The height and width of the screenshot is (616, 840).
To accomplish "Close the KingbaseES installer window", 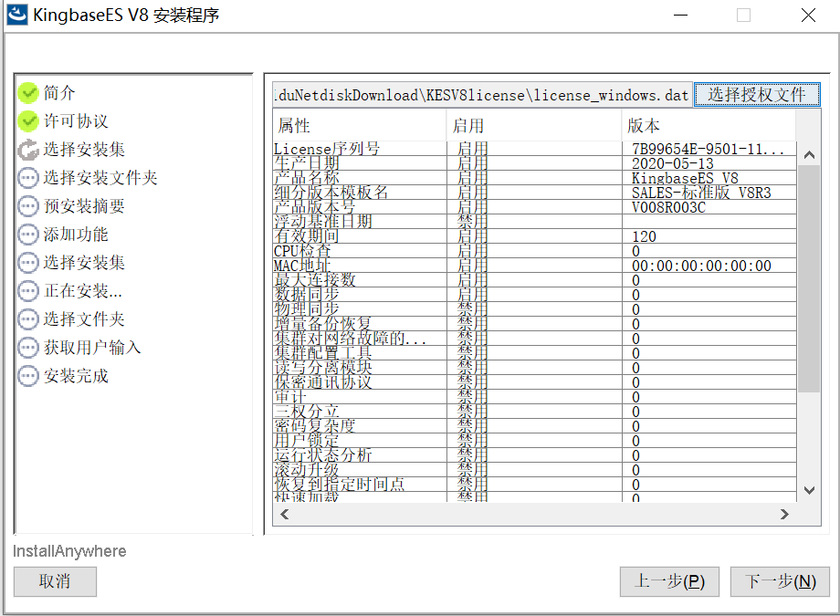I will 808,15.
